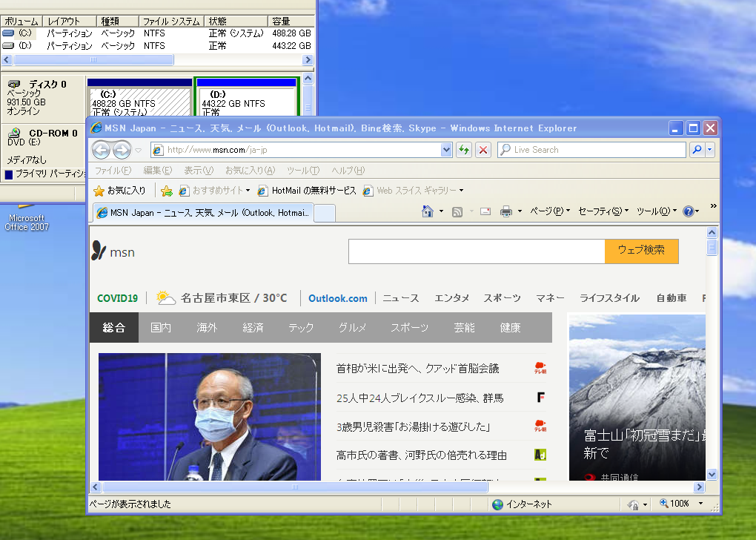The width and height of the screenshot is (756, 540).
Task: Click the IE horizontal scrollbar right arrow
Action: coord(699,487)
